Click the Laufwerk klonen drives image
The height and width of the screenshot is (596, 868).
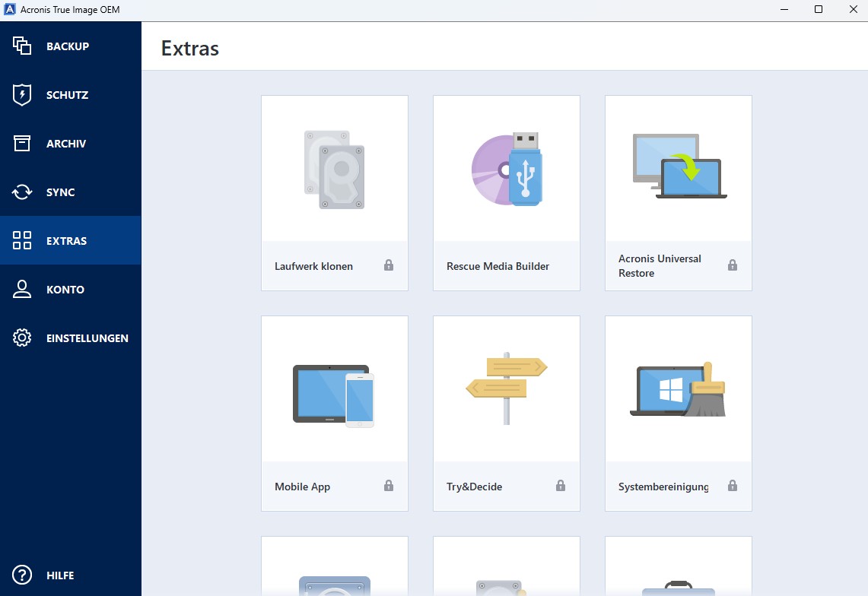pyautogui.click(x=334, y=170)
